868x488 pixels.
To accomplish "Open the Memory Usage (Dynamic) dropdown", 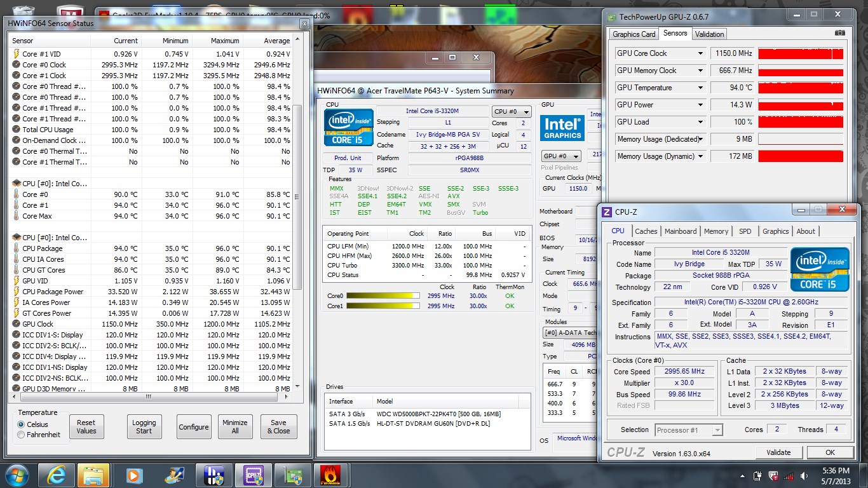I will point(701,156).
